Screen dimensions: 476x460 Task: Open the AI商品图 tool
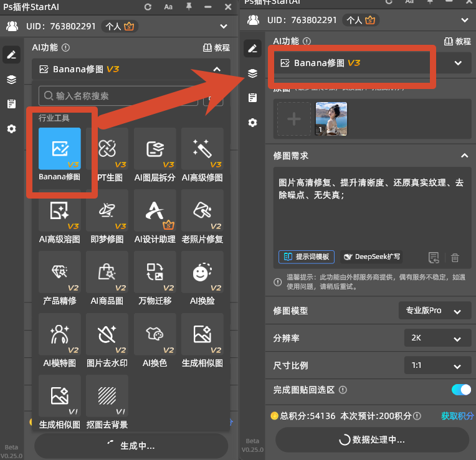coord(107,272)
